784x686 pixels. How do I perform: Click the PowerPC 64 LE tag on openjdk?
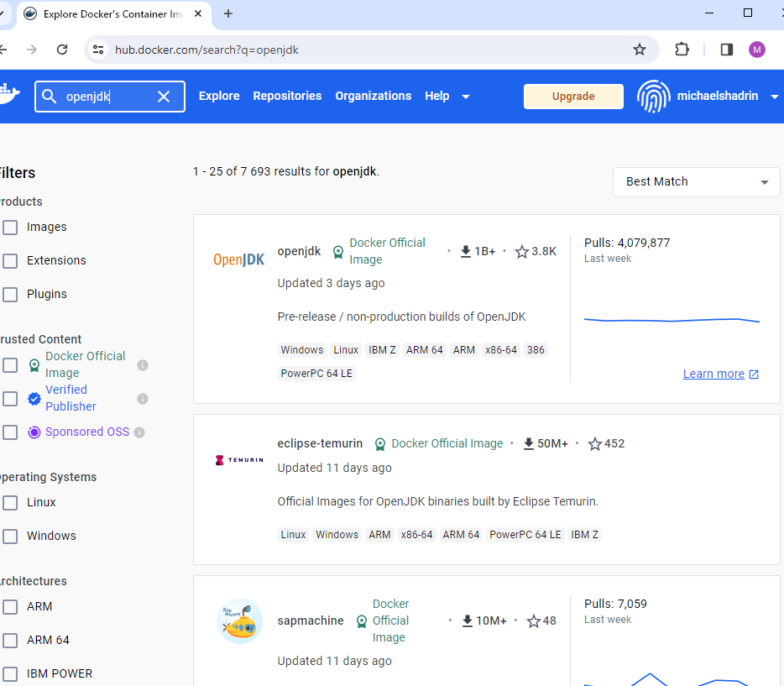pos(316,374)
